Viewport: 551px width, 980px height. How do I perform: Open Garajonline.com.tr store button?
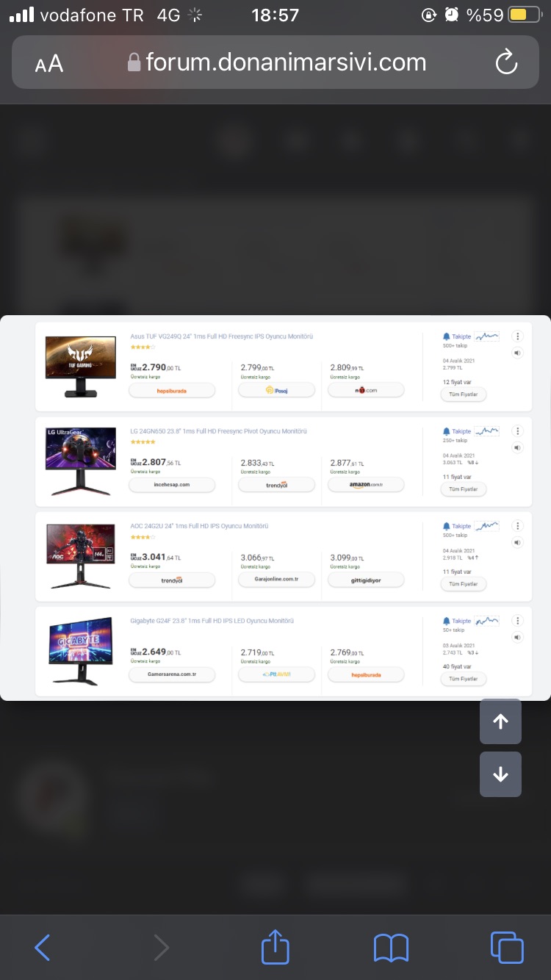[276, 580]
